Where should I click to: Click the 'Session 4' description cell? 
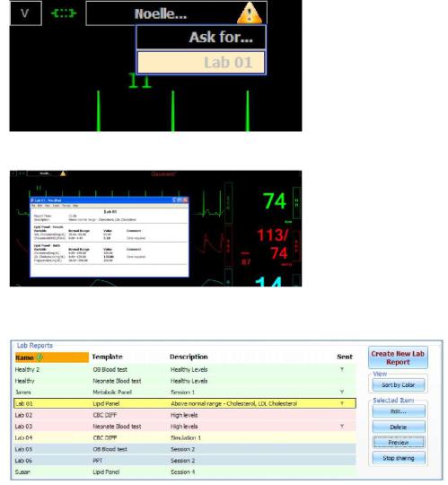(x=183, y=472)
